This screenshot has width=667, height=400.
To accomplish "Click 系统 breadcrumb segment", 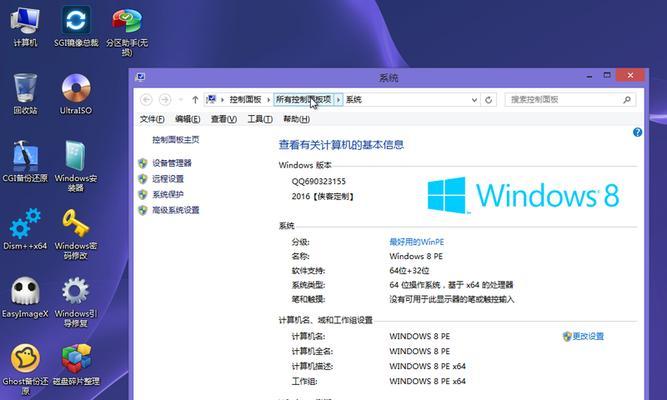I will (353, 100).
